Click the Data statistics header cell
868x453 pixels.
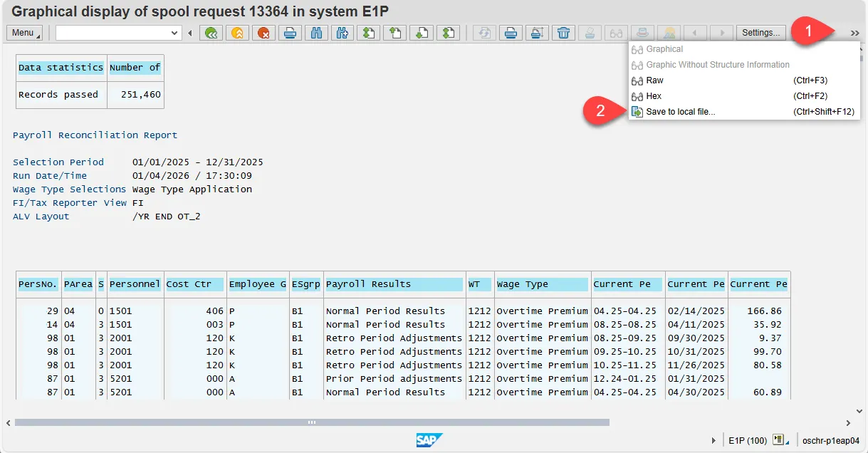61,68
